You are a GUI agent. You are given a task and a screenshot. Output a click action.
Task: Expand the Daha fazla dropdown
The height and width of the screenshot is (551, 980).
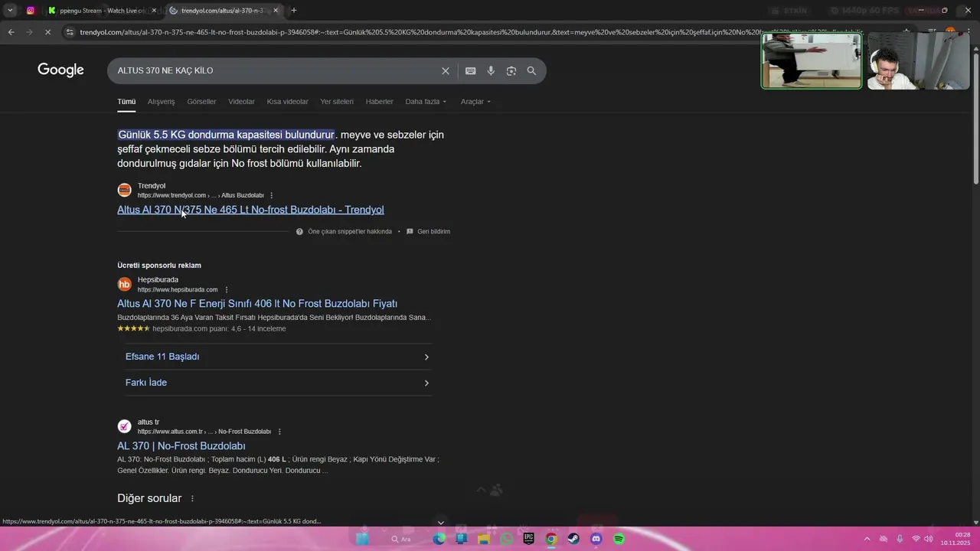pos(426,102)
